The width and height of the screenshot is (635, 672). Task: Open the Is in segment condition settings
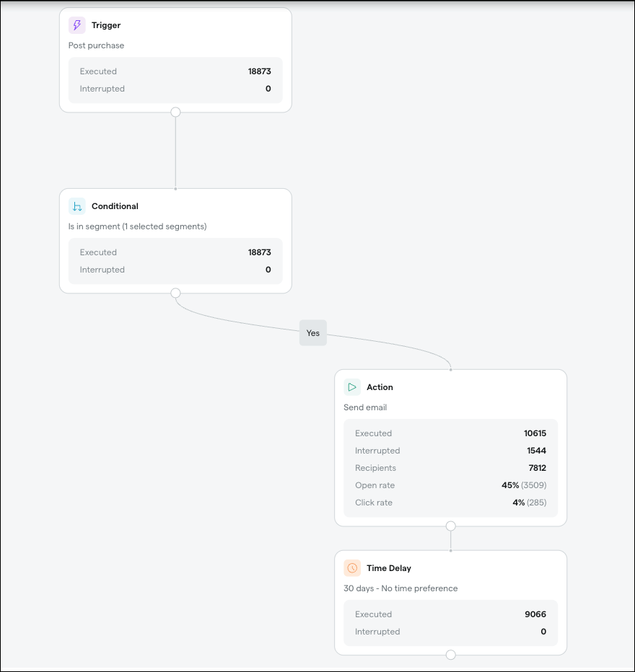(x=138, y=226)
